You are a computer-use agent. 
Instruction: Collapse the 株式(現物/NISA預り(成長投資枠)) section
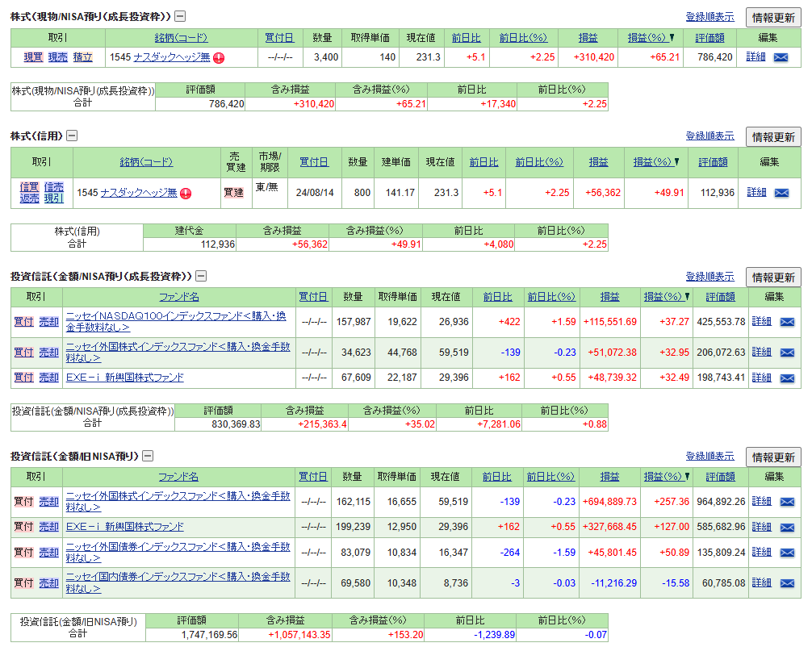(180, 17)
